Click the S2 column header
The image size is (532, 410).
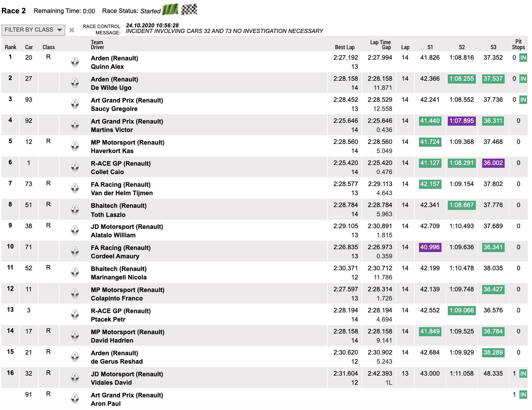tap(462, 47)
